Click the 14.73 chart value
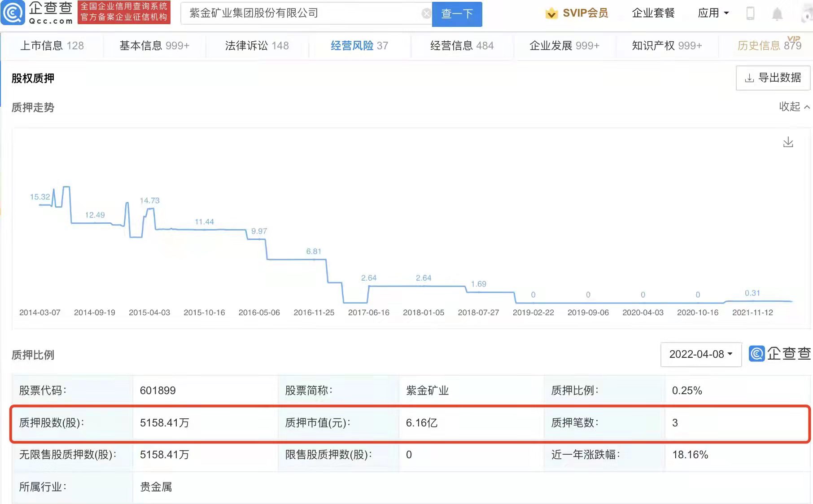 (x=149, y=200)
